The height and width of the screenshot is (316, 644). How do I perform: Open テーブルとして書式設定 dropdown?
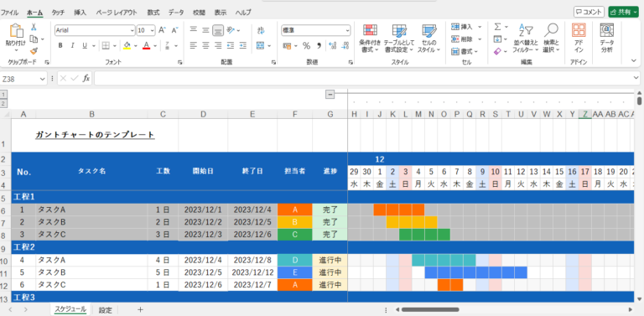[399, 39]
